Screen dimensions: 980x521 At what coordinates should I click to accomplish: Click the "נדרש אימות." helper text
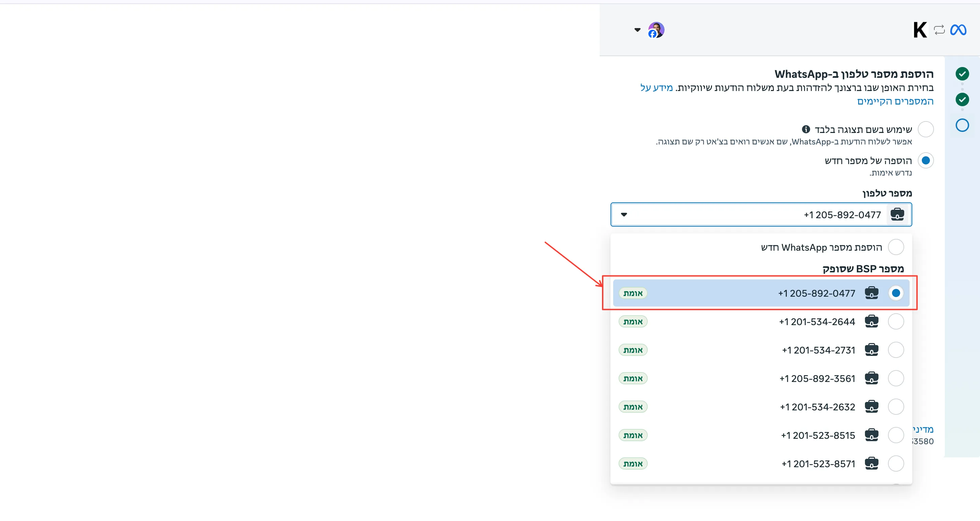(x=891, y=173)
